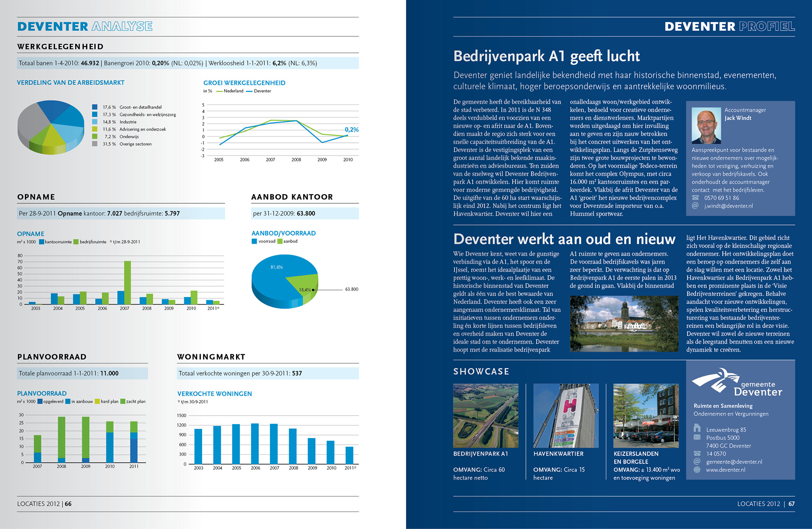Click the telephone icon beside 14 0570
The height and width of the screenshot is (529, 812).
[x=697, y=453]
